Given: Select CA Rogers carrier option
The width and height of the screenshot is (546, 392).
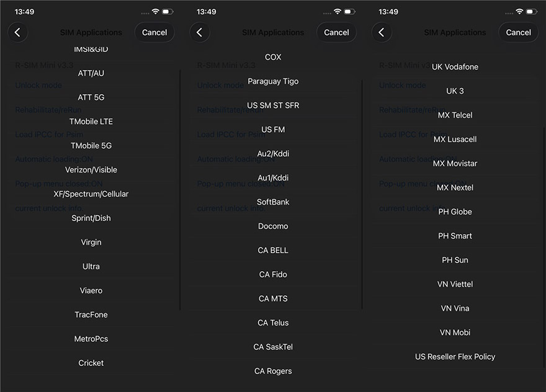Looking at the screenshot, I should [x=273, y=372].
